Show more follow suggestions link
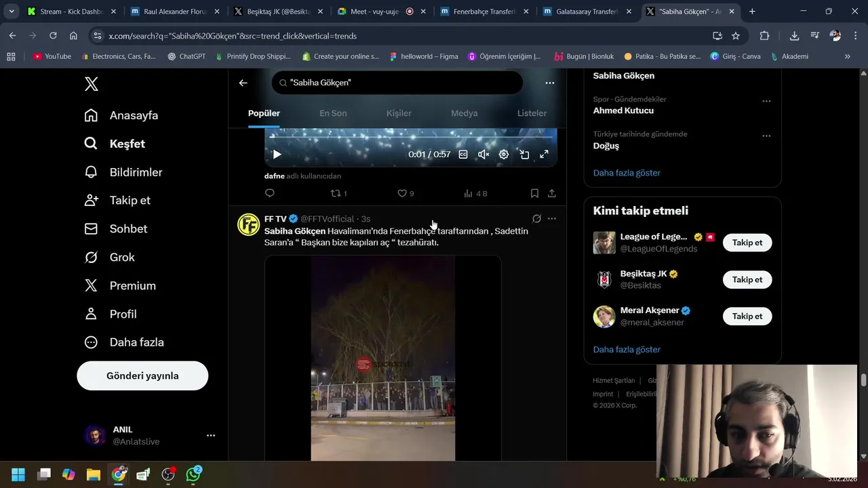 click(627, 350)
